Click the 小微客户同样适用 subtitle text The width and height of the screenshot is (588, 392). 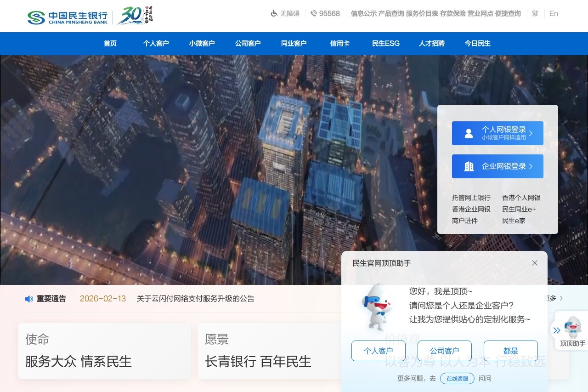tap(504, 137)
